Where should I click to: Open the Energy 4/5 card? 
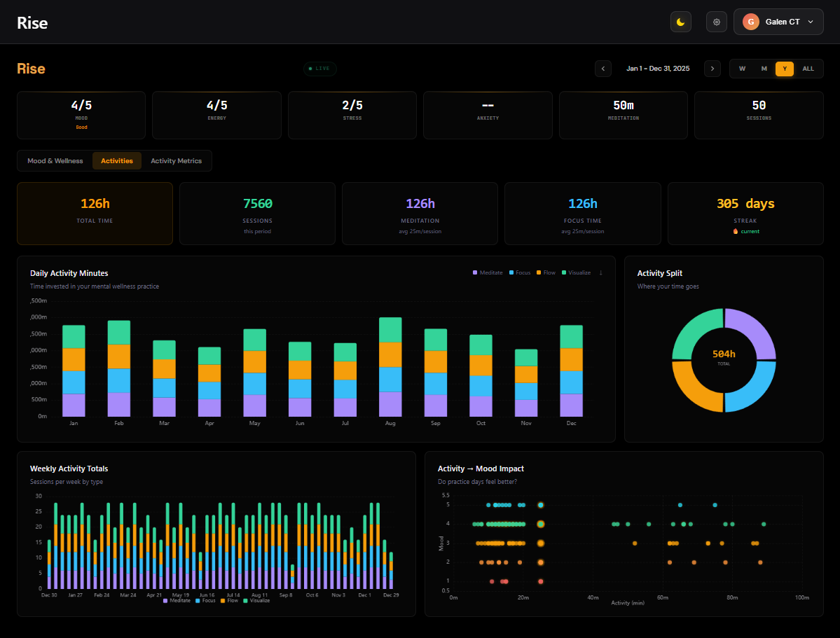coord(217,115)
